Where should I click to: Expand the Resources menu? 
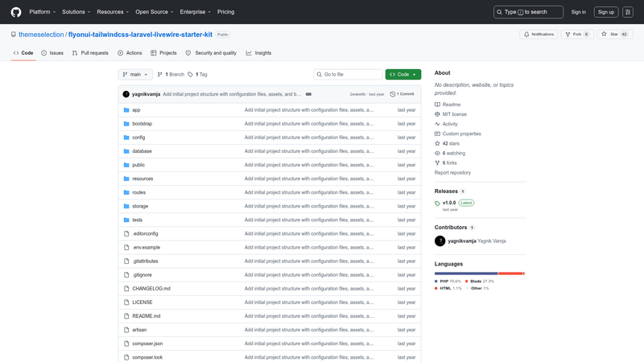[113, 12]
